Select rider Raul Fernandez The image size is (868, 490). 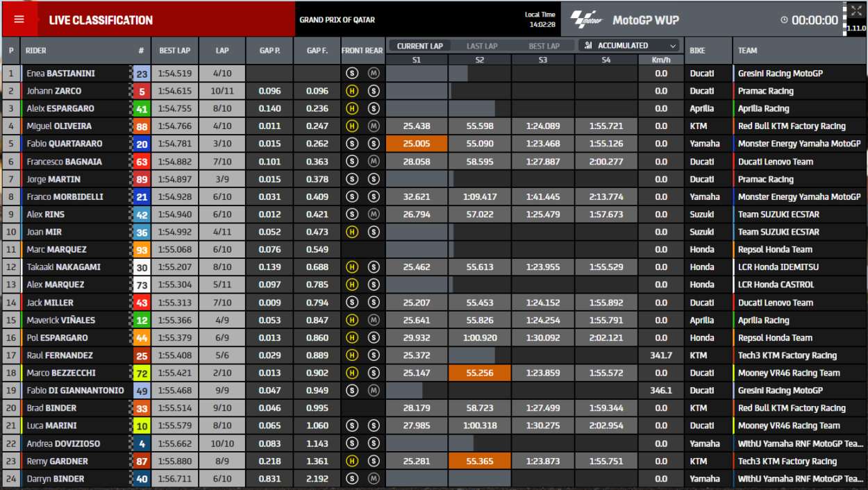pos(58,355)
